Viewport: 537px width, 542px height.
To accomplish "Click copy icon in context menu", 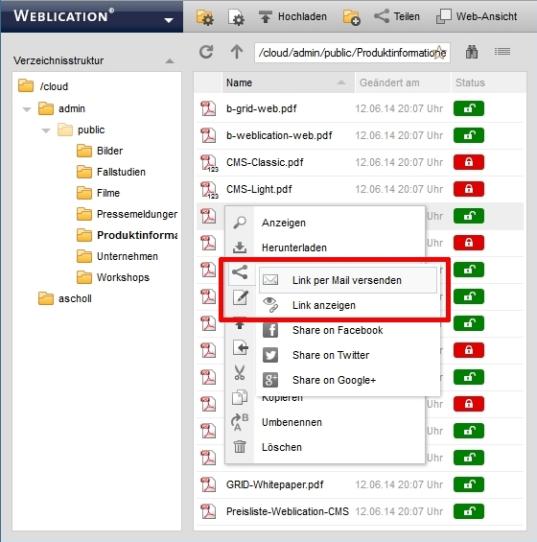I will tap(240, 397).
